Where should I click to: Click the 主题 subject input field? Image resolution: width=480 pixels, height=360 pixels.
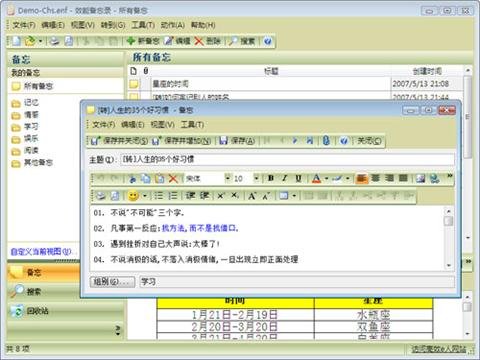(x=287, y=159)
